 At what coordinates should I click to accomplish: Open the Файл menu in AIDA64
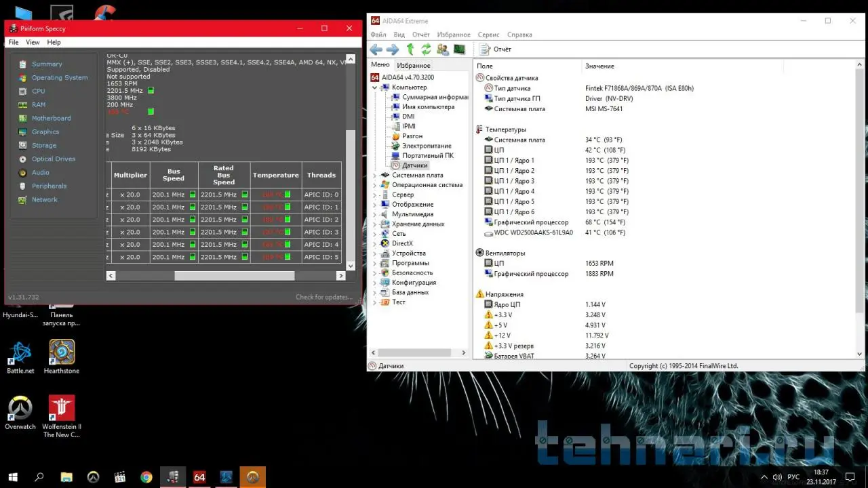[x=378, y=35]
